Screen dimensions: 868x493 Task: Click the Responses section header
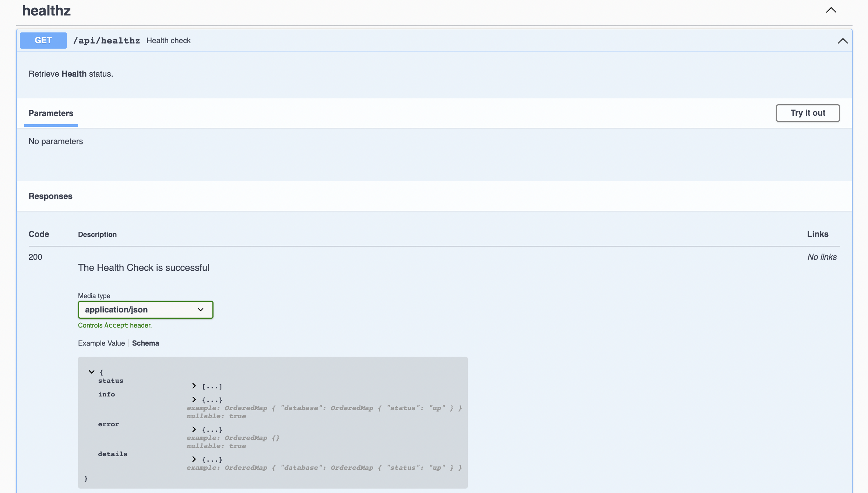[50, 196]
